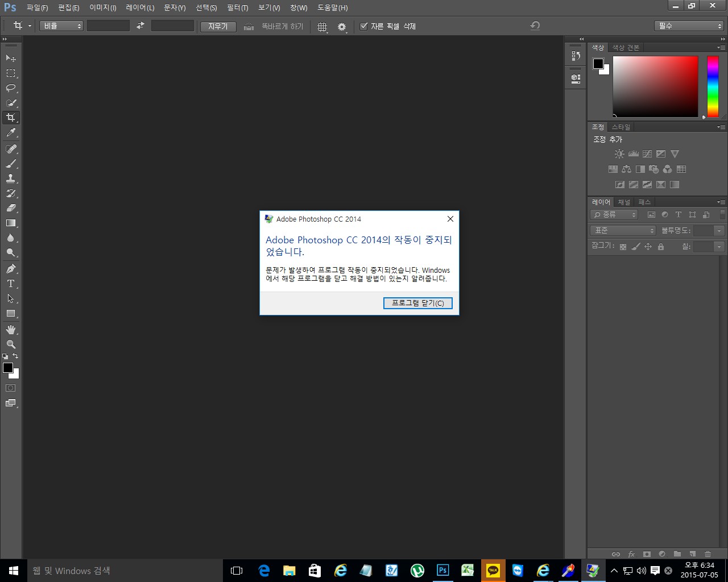
Task: Toggle type layer filter
Action: tap(679, 214)
